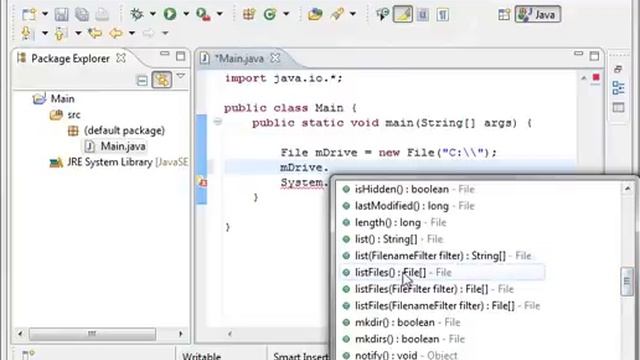This screenshot has height=360, width=640.
Task: Toggle Link with Editor in Package Explorer
Action: point(162,80)
